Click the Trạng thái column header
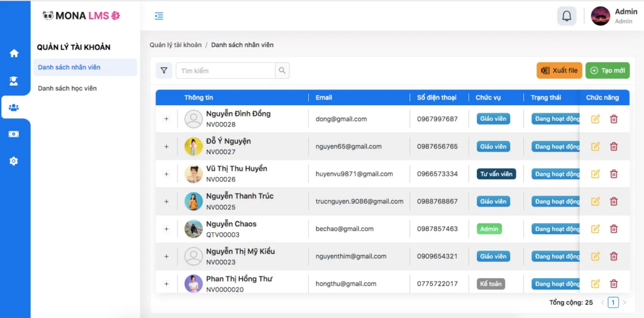This screenshot has width=644, height=318. 546,98
